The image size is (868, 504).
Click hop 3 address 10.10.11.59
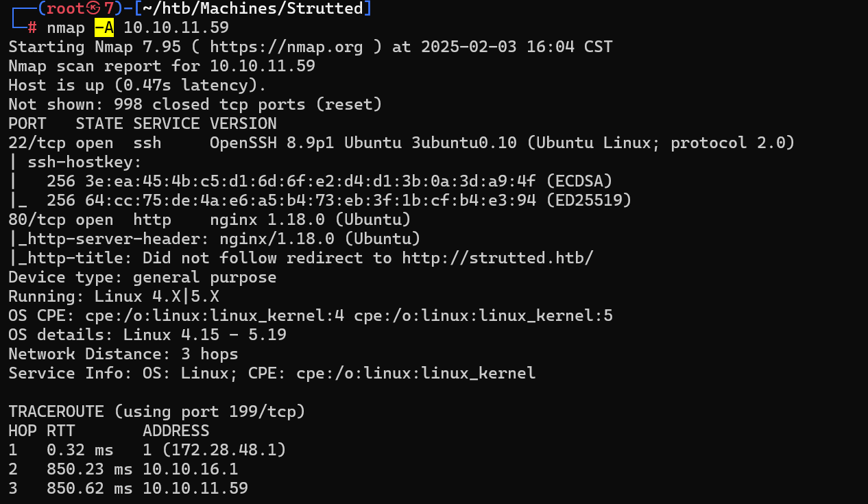pos(195,488)
